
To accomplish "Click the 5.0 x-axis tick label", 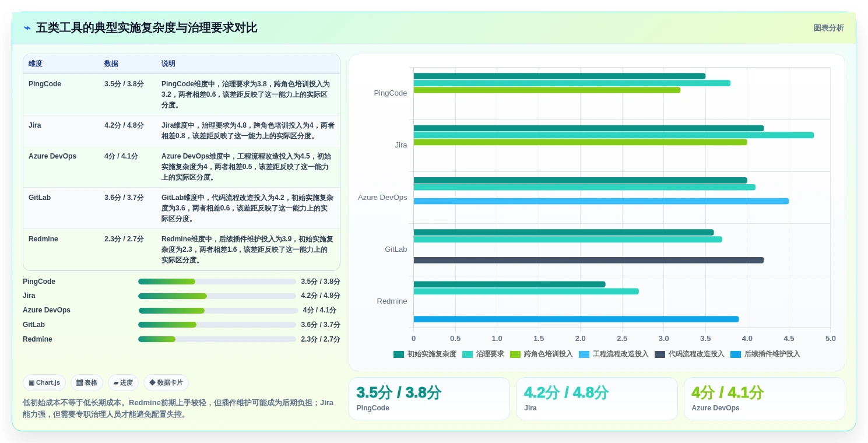I will pyautogui.click(x=830, y=339).
